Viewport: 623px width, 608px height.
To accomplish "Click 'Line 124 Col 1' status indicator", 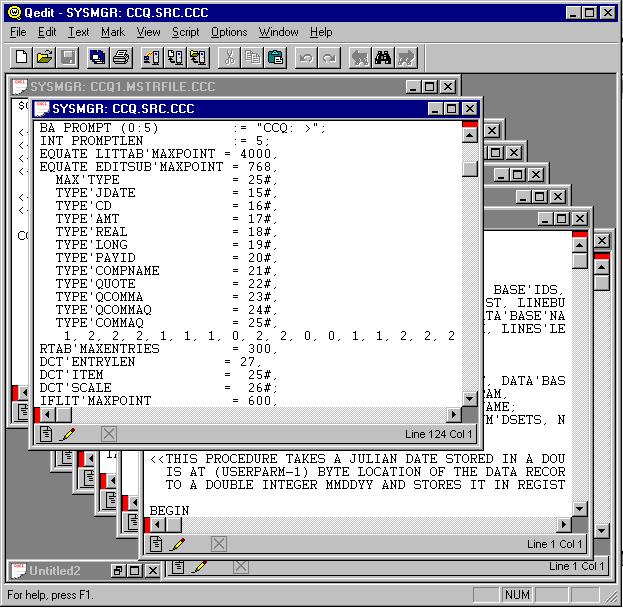I will [x=438, y=434].
